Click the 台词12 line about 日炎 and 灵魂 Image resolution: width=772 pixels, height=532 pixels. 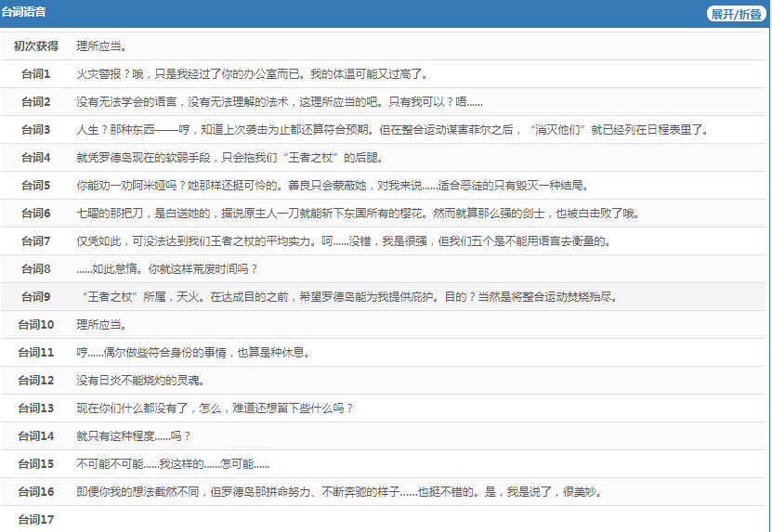[x=139, y=381]
